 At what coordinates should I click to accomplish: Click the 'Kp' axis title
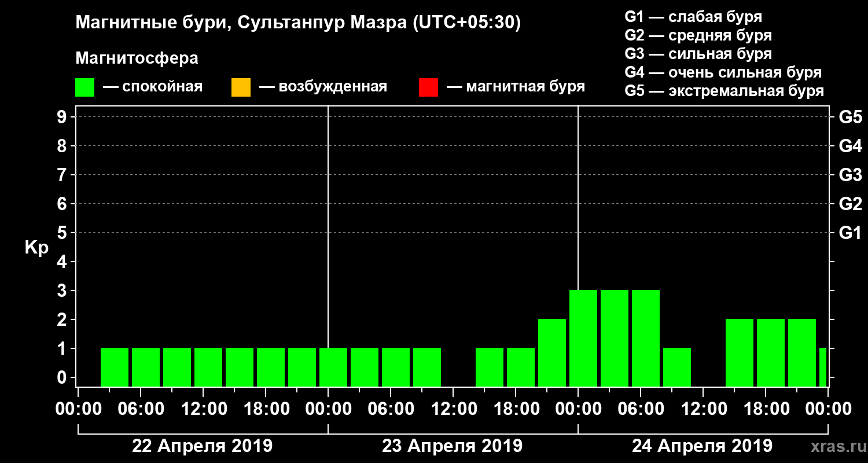click(36, 247)
